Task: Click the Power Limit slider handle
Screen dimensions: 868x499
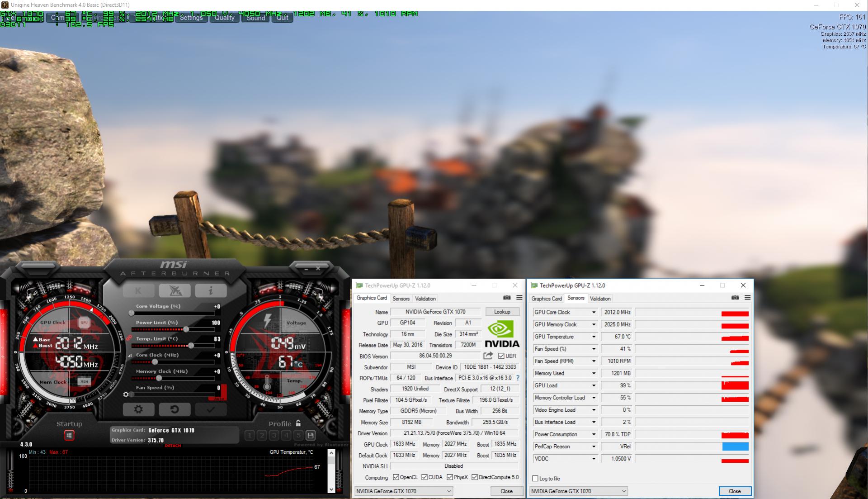Action: (186, 329)
